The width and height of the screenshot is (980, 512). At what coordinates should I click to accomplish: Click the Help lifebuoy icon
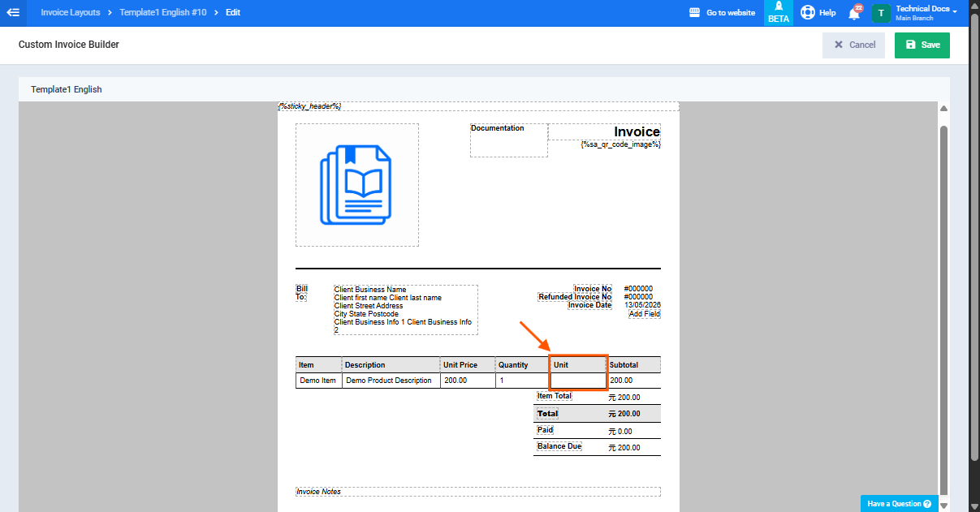coord(807,12)
